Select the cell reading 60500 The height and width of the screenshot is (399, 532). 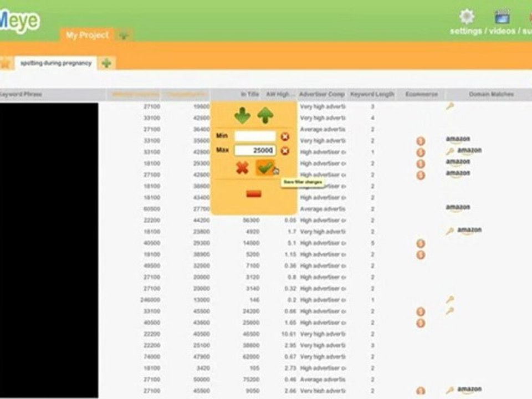152,209
